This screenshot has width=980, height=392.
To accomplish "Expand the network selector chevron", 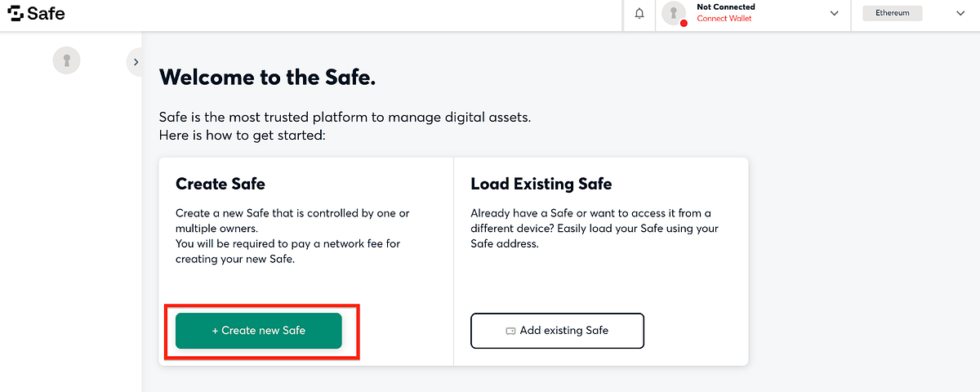I will tap(960, 13).
